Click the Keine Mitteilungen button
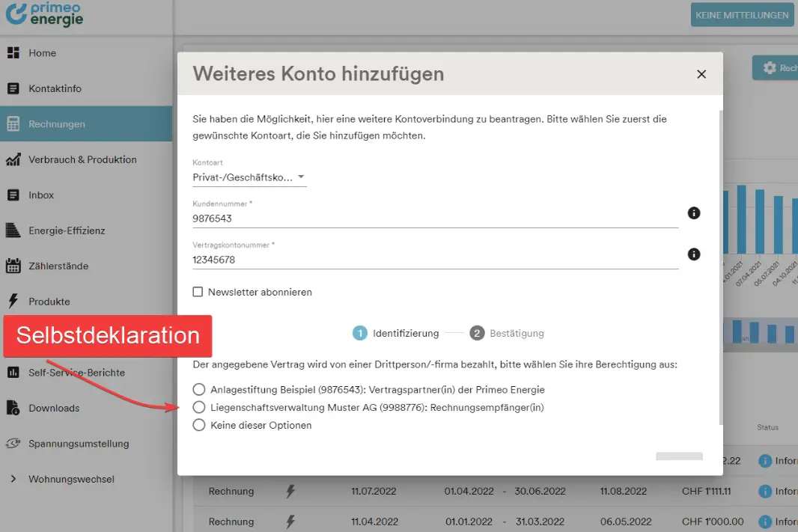The height and width of the screenshot is (532, 798). click(x=742, y=15)
